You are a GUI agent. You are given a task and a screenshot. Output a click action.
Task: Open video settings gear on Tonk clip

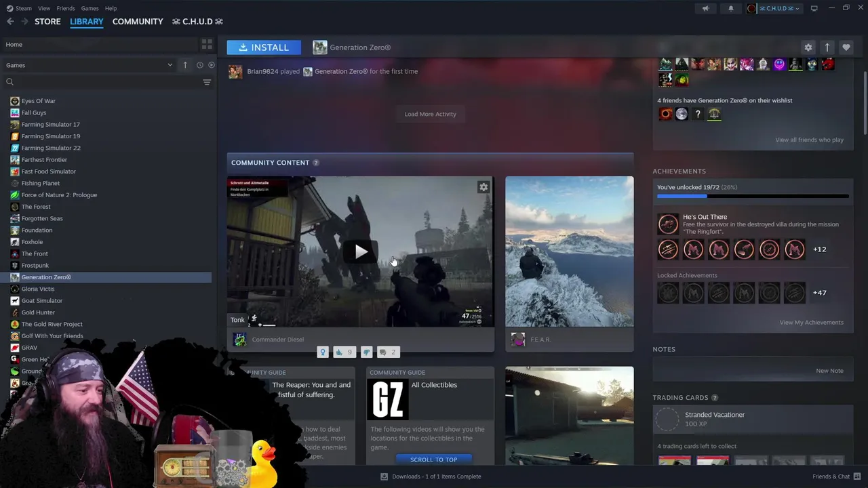[484, 187]
